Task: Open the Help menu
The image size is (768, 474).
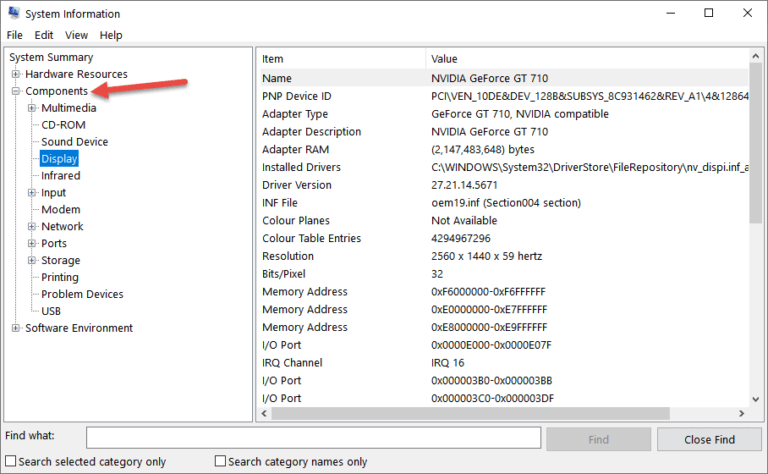Action: click(111, 35)
